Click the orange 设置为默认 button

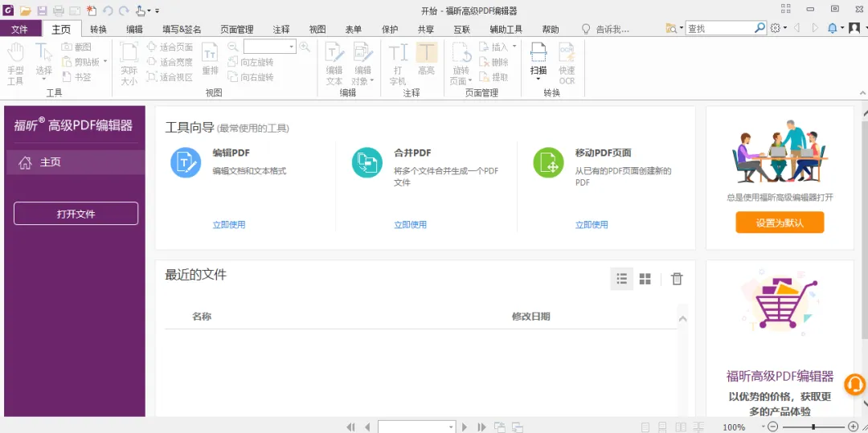pos(780,223)
